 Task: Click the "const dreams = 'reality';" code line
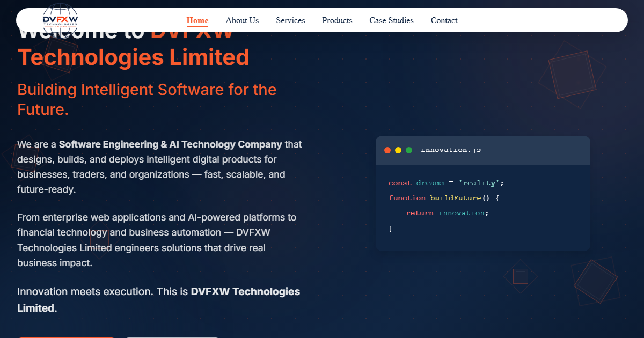[x=447, y=183]
